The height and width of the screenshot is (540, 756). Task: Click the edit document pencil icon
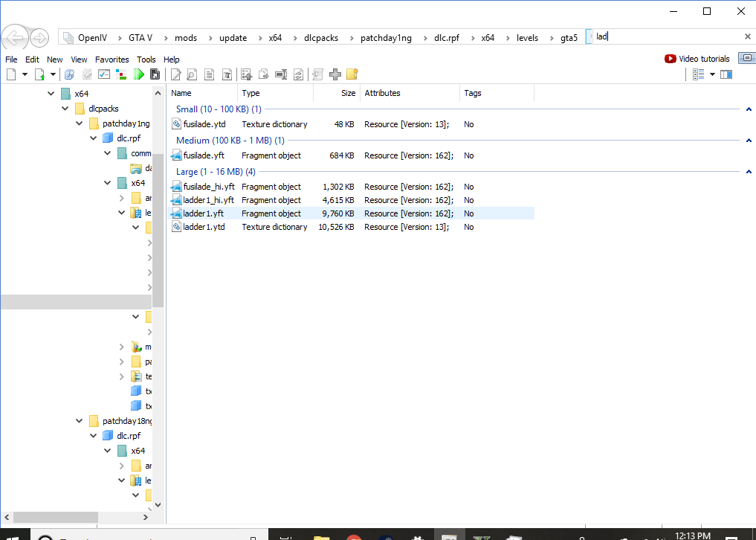(176, 74)
